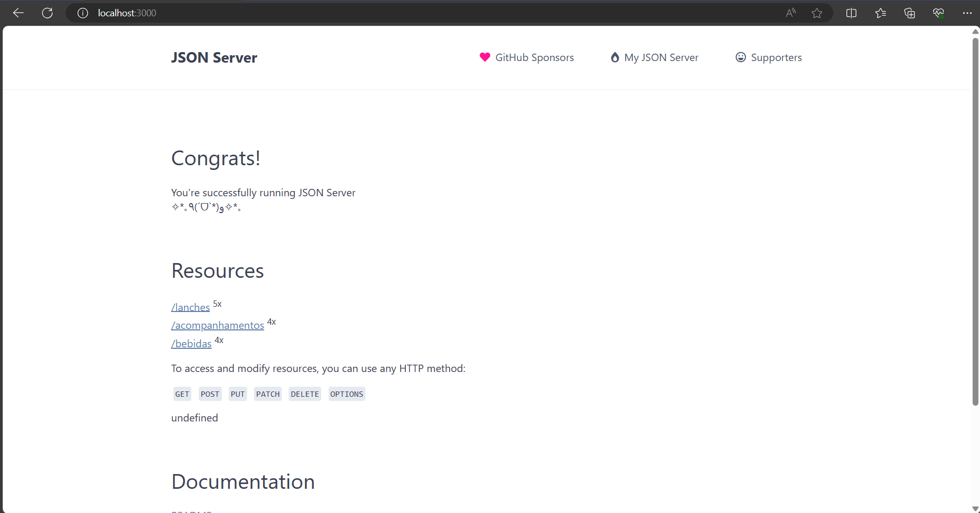This screenshot has height=513, width=980.
Task: Click the page's vertical scrollbar thumb
Action: tap(975, 221)
